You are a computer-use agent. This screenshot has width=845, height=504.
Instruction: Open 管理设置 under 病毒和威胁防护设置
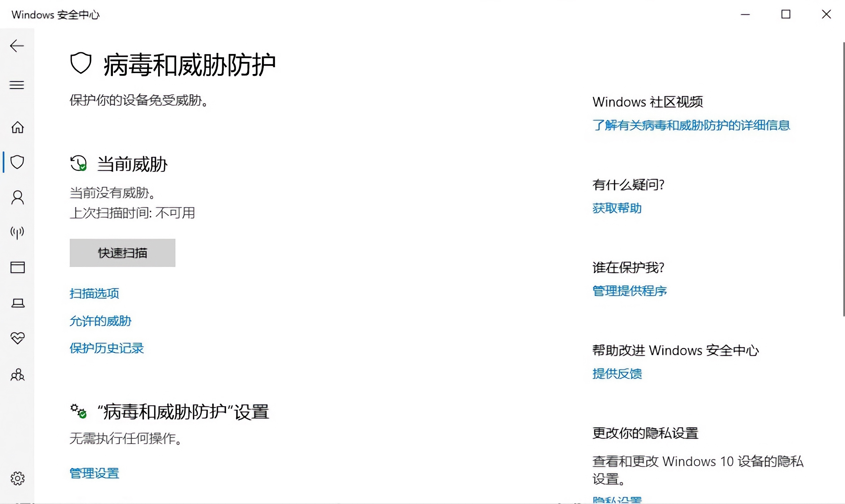(94, 473)
